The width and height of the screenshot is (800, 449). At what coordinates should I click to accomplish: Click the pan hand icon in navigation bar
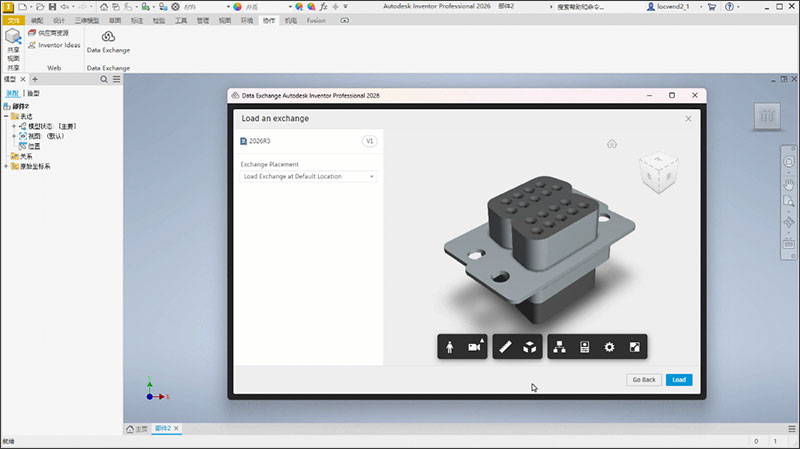(x=789, y=184)
